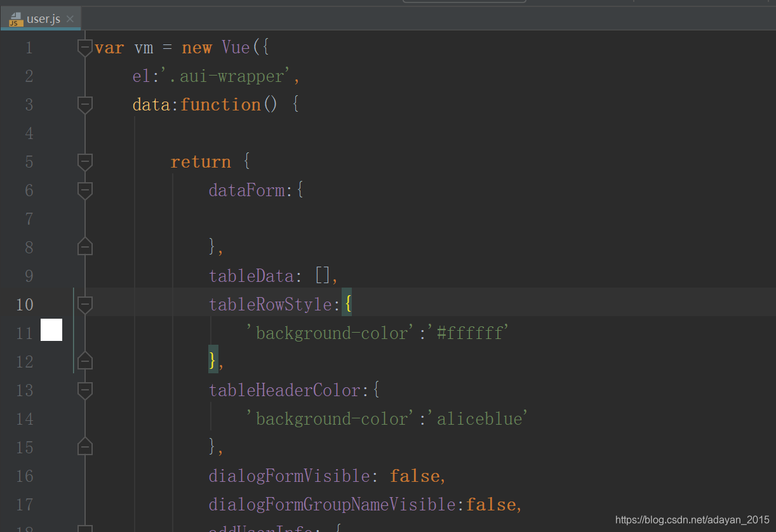Click the dialogFormVisible false value
Viewport: 776px width, 532px height.
coord(415,475)
